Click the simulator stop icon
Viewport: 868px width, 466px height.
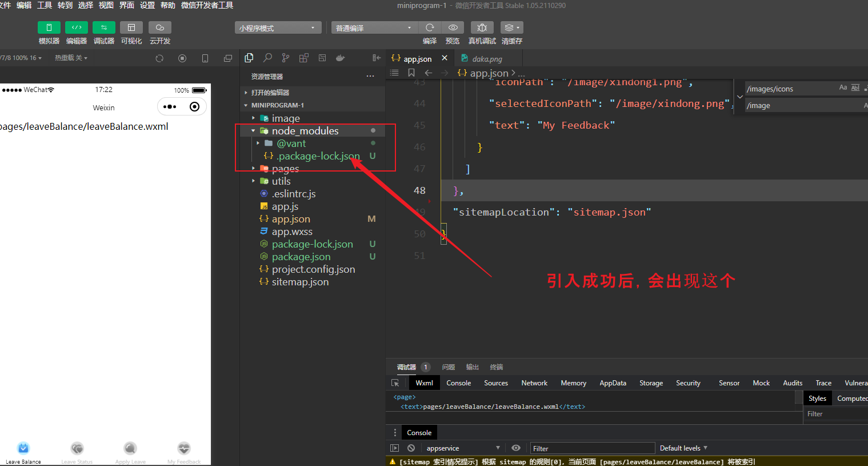182,58
